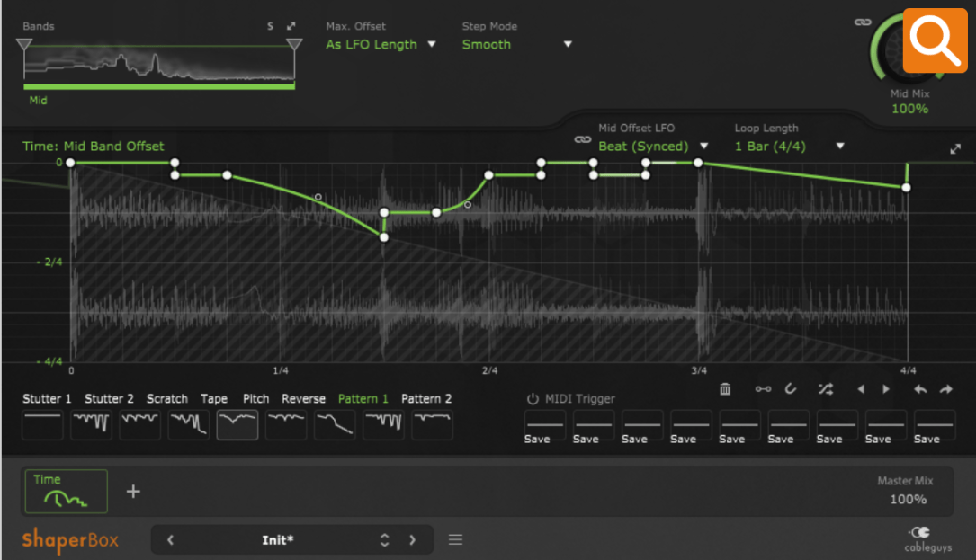Click the redo arrow icon

pyautogui.click(x=945, y=389)
